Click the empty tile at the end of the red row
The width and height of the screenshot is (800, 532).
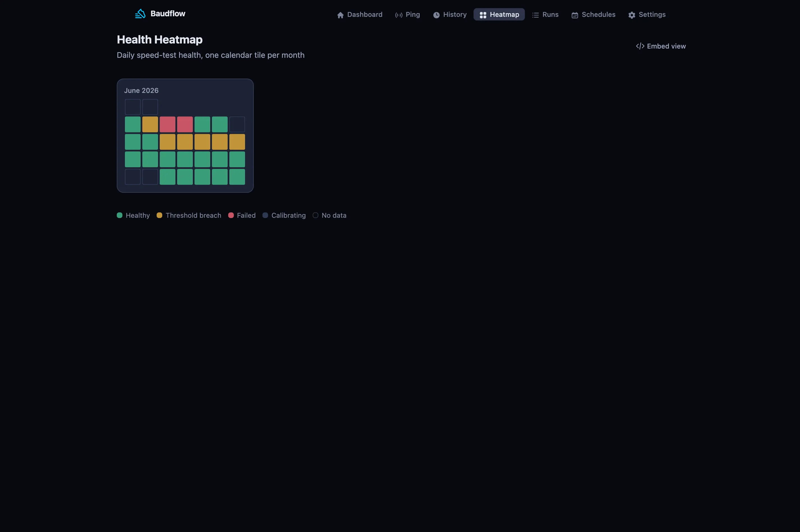(237, 125)
